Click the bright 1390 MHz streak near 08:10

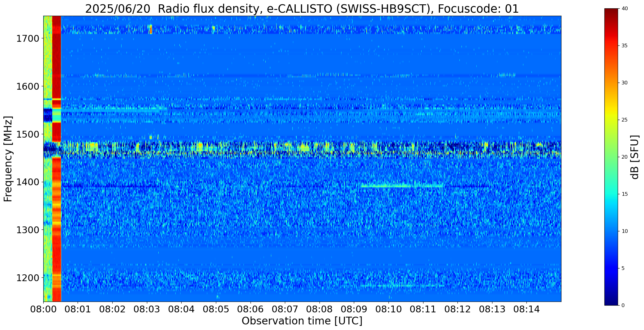tap(402, 186)
